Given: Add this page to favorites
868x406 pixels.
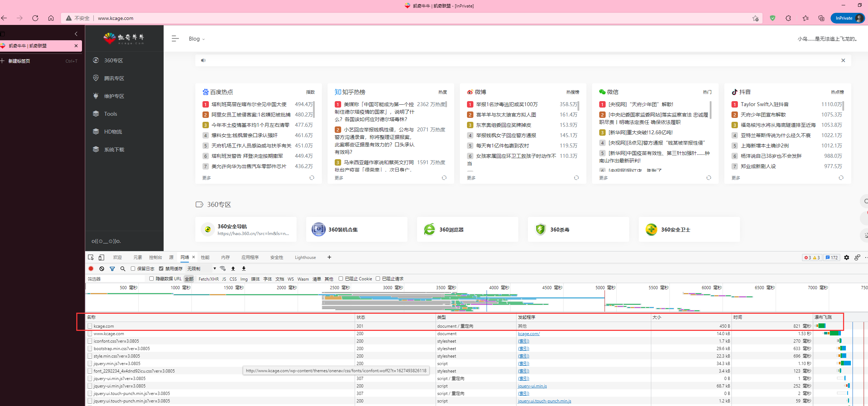Looking at the screenshot, I should point(755,18).
